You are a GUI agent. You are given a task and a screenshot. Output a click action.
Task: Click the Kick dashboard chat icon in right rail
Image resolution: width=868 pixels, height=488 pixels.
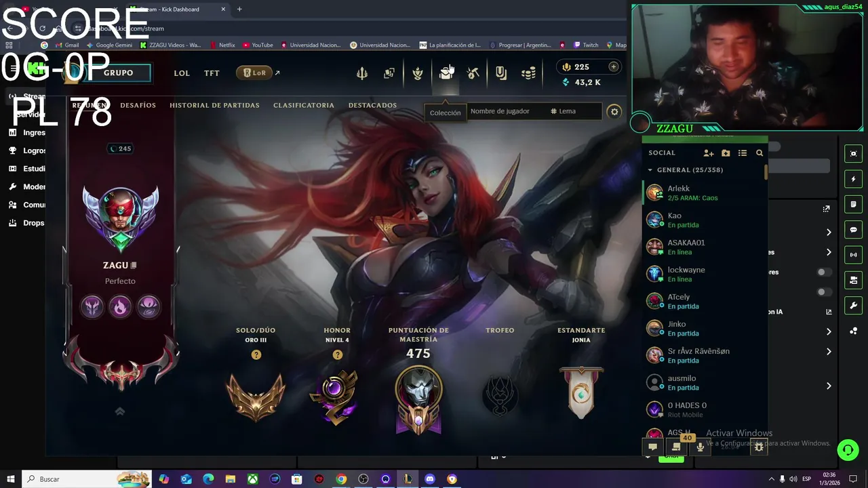(x=853, y=230)
